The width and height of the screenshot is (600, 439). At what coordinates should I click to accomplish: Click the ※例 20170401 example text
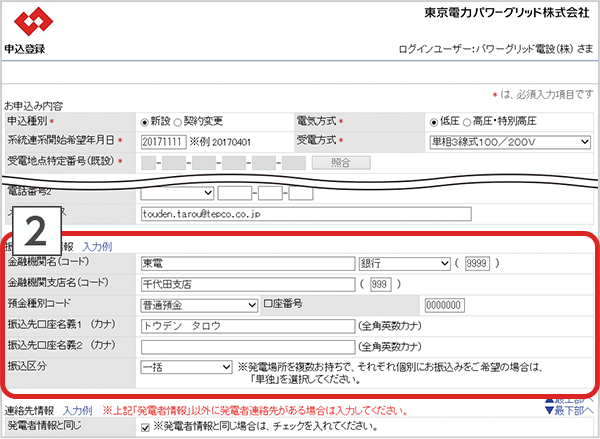220,142
